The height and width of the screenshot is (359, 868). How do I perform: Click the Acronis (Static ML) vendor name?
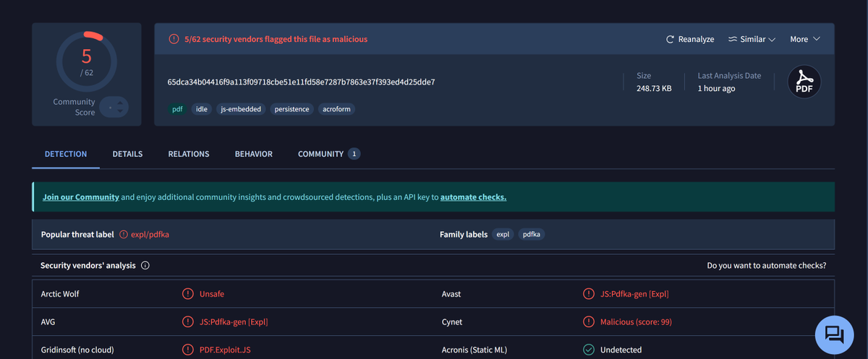coord(475,350)
